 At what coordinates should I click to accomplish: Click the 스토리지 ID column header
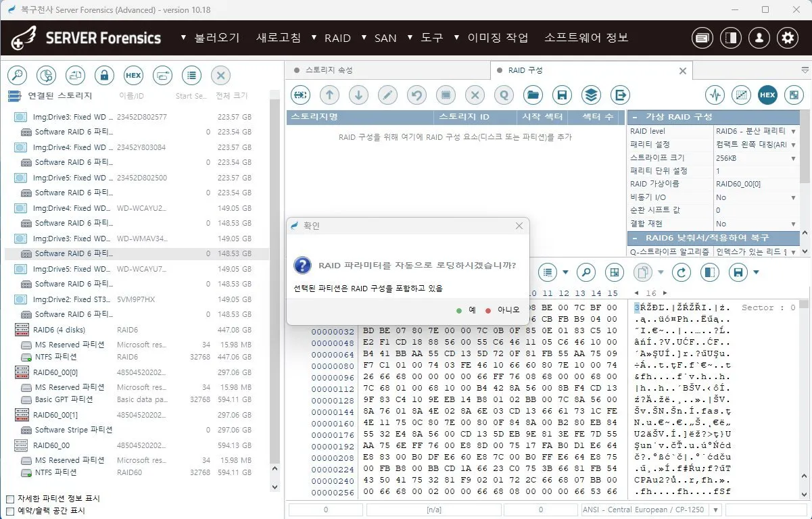tap(474, 117)
